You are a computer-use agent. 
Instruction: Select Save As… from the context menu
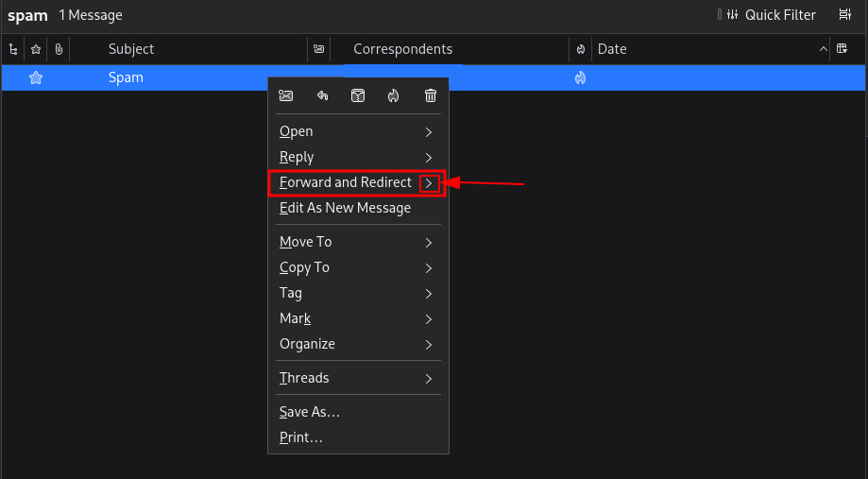(x=310, y=412)
